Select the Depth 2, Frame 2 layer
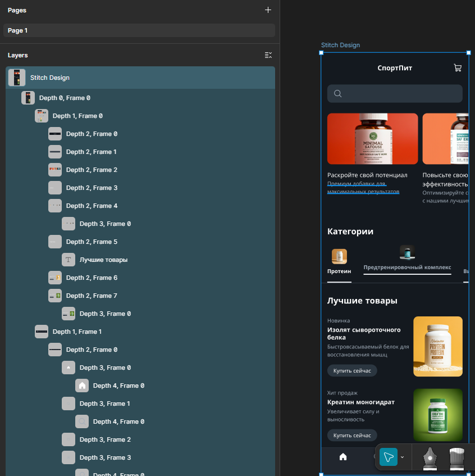475x476 pixels. pos(140,170)
